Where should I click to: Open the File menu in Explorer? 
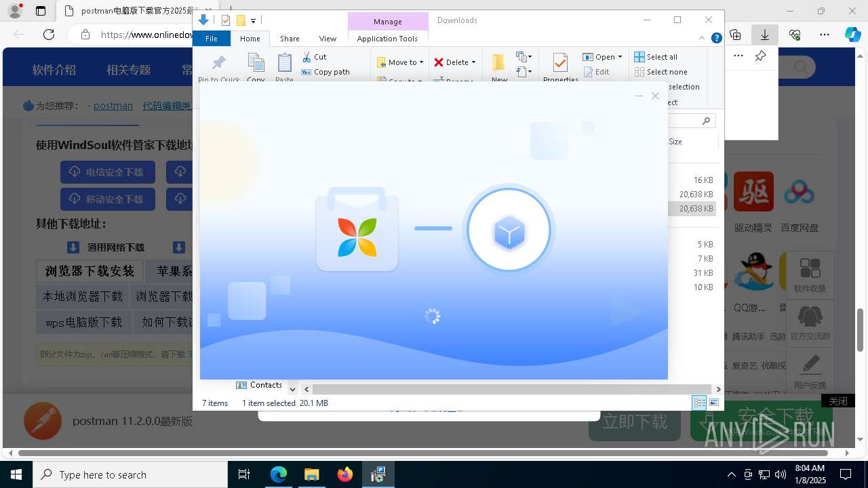tap(212, 39)
